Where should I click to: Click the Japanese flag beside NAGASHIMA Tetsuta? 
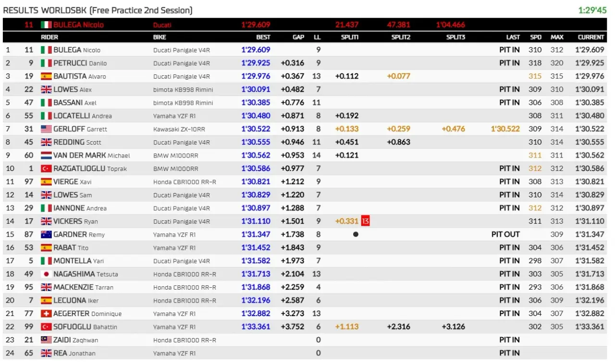coord(46,274)
